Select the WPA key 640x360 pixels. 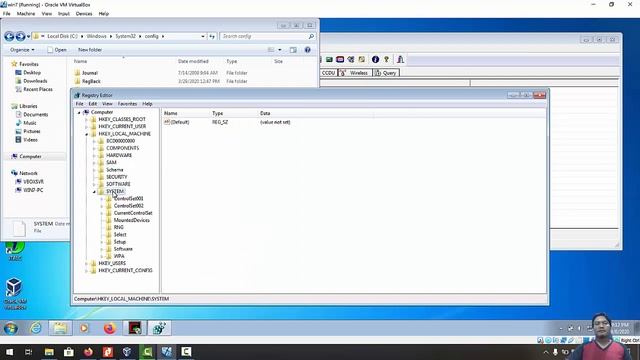click(x=119, y=256)
